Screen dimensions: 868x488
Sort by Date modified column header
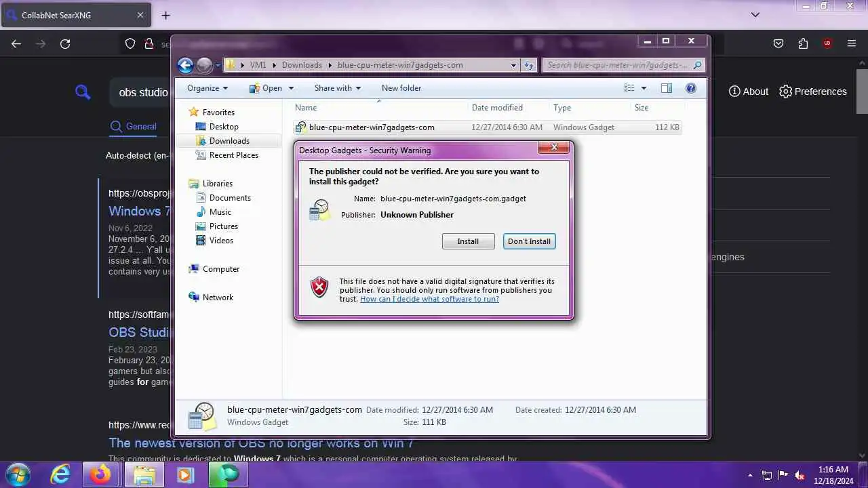point(497,108)
